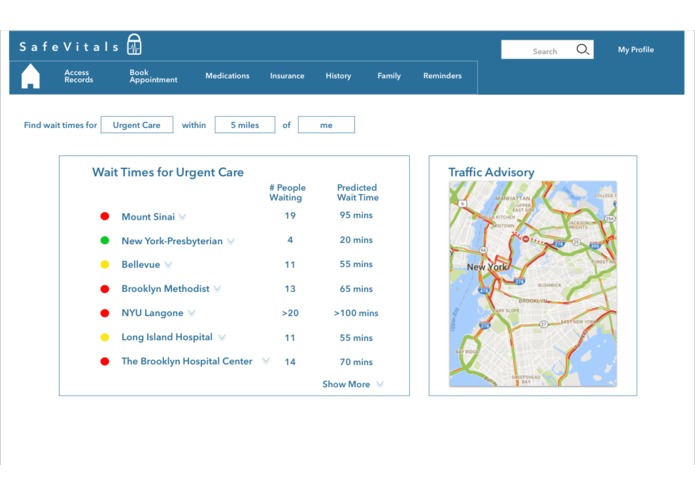Expand The Brooklyn Hospital Center chevron
This screenshot has height=494, width=695.
(x=266, y=361)
